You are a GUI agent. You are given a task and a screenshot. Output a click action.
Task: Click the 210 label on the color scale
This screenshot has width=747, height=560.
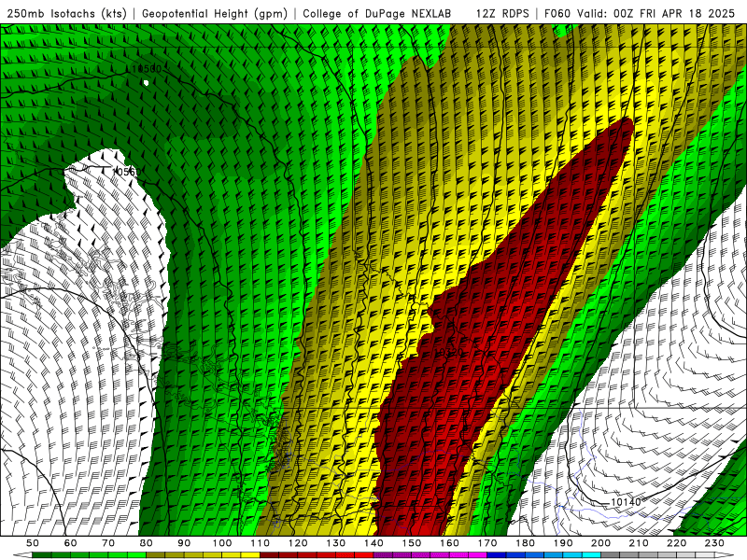(x=639, y=543)
